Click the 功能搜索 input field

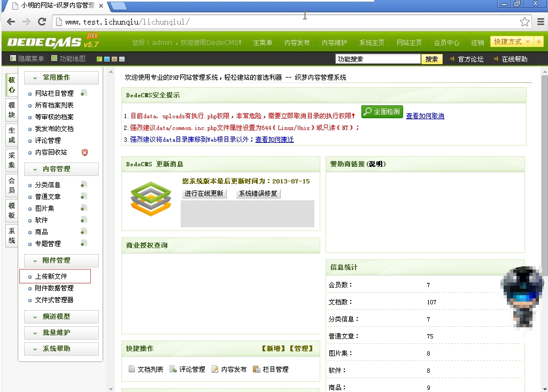tap(378, 59)
